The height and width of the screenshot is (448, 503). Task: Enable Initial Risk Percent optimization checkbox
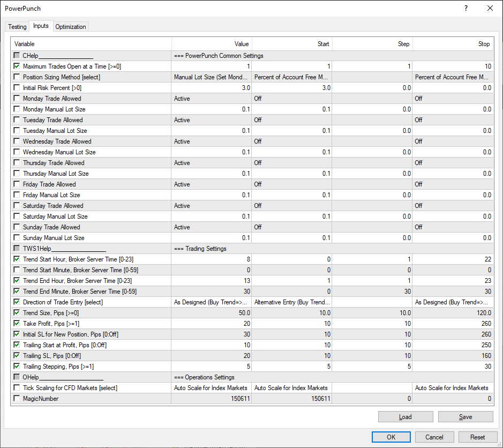pos(17,88)
